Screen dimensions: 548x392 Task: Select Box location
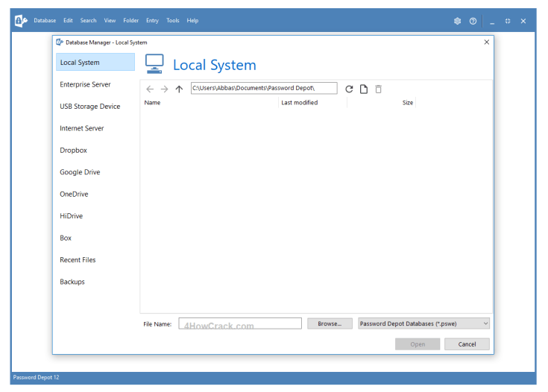coord(66,238)
